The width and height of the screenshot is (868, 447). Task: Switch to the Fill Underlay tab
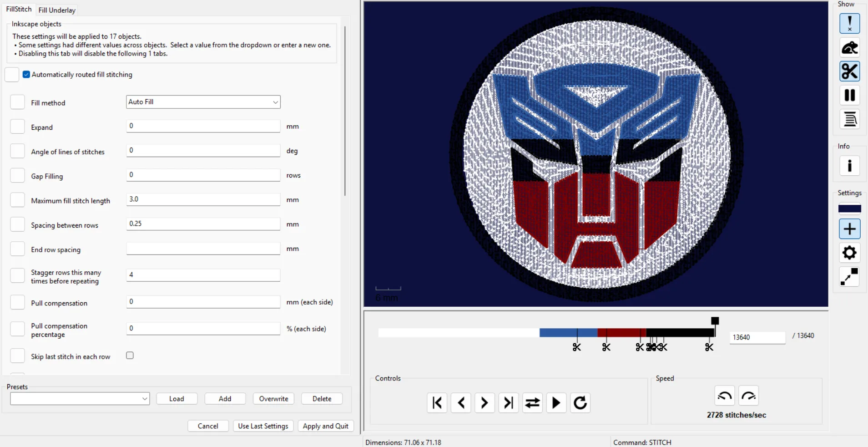tap(57, 10)
